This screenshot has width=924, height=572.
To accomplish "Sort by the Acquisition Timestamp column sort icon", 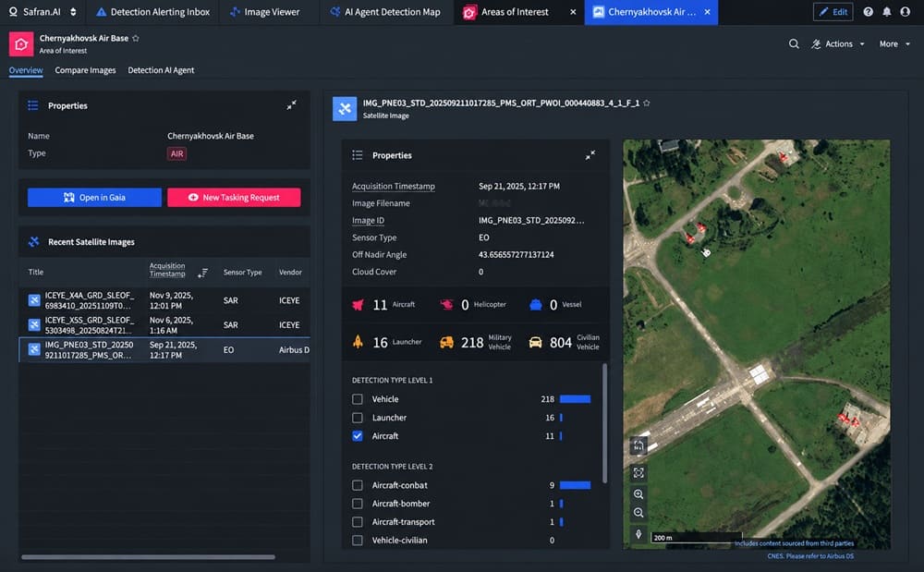I will [x=202, y=273].
